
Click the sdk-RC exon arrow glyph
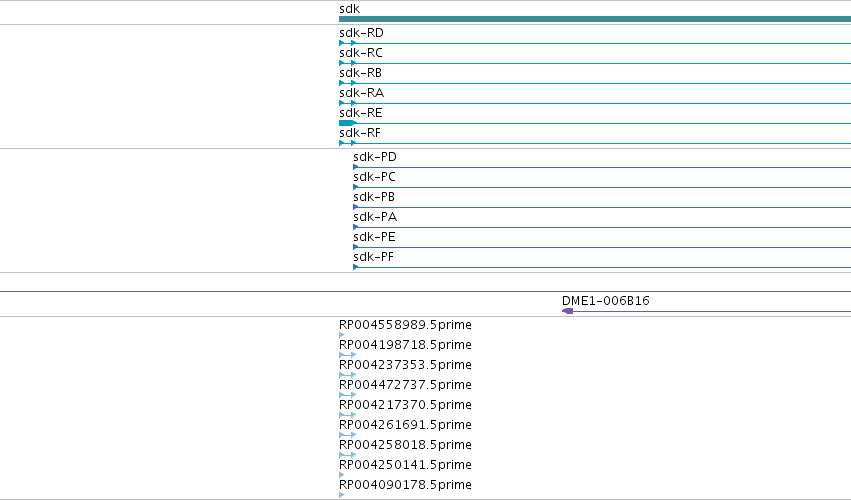(348, 63)
